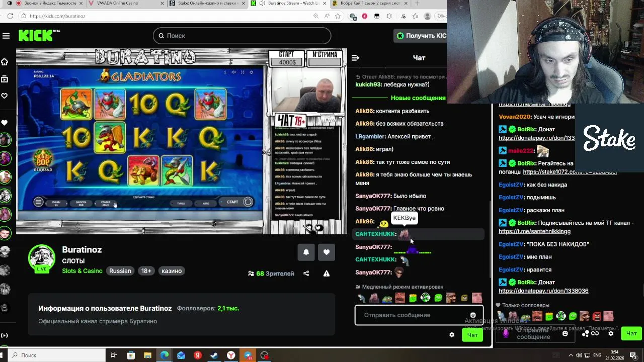The height and width of the screenshot is (362, 644).
Task: Reload the page with refresh icon
Action: point(10,16)
